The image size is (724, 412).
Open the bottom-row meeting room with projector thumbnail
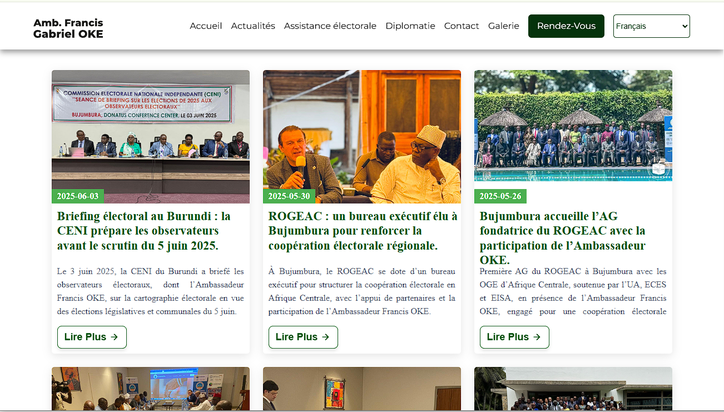[151, 388]
